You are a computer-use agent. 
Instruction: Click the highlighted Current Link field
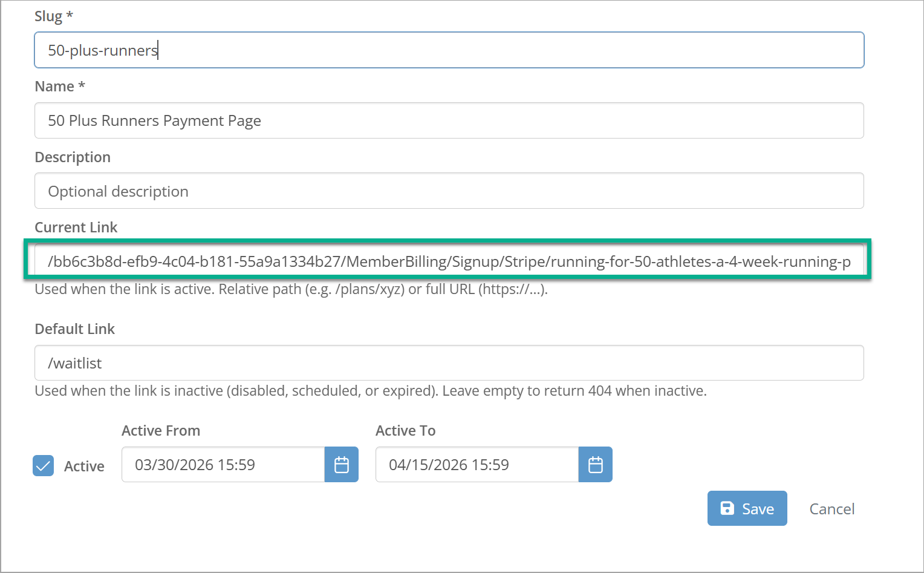tap(449, 261)
